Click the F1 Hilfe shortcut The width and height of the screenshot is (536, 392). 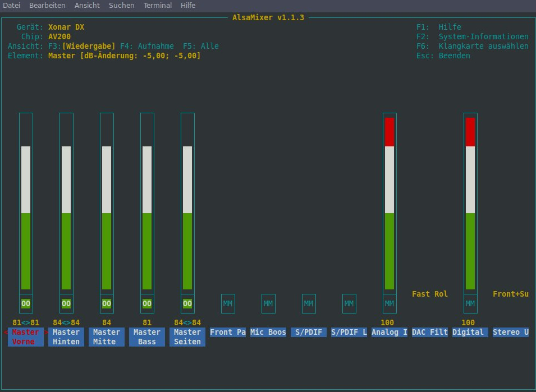coord(438,27)
